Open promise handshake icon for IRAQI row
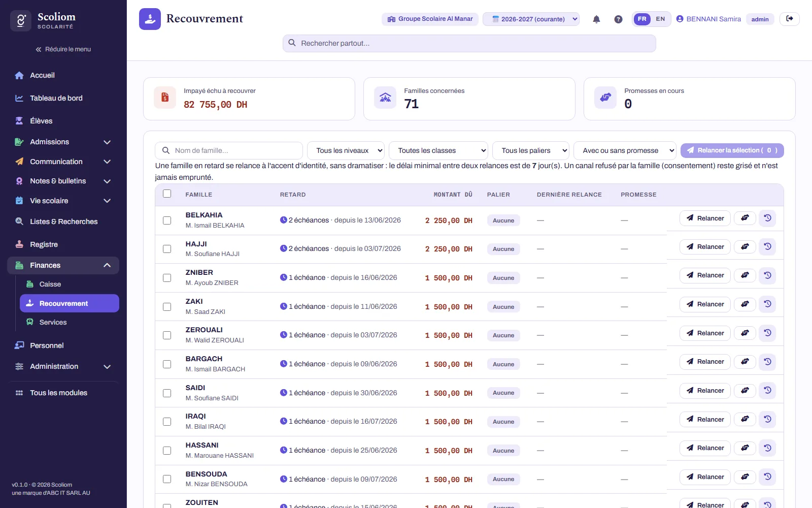812x508 pixels. click(x=745, y=420)
